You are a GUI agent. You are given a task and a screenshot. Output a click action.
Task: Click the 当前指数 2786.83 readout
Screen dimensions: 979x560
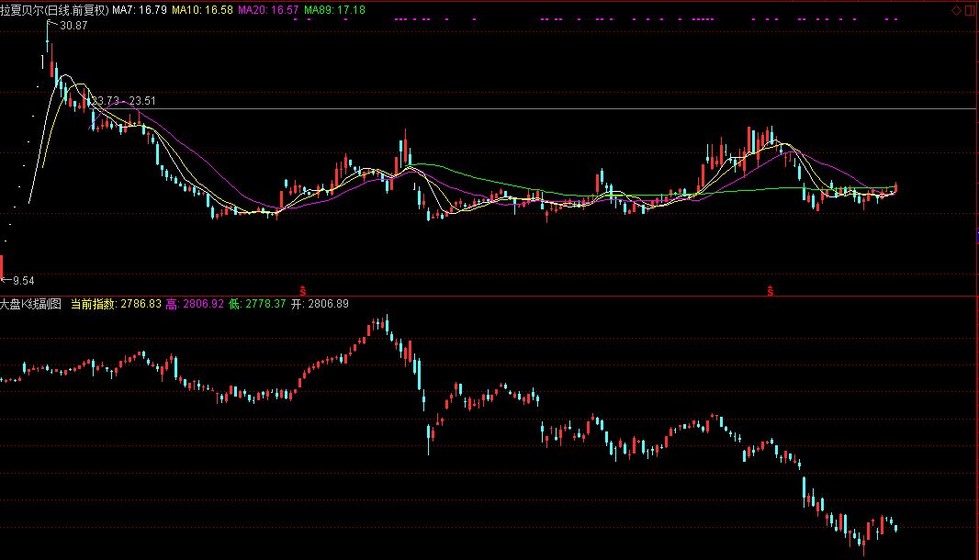116,303
